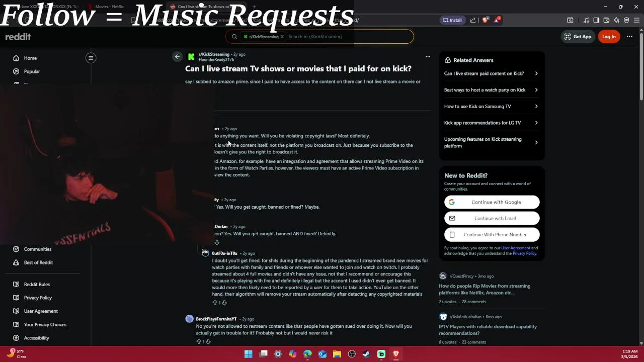Open the post overflow three-dot menu
The image size is (644, 362).
(x=428, y=57)
